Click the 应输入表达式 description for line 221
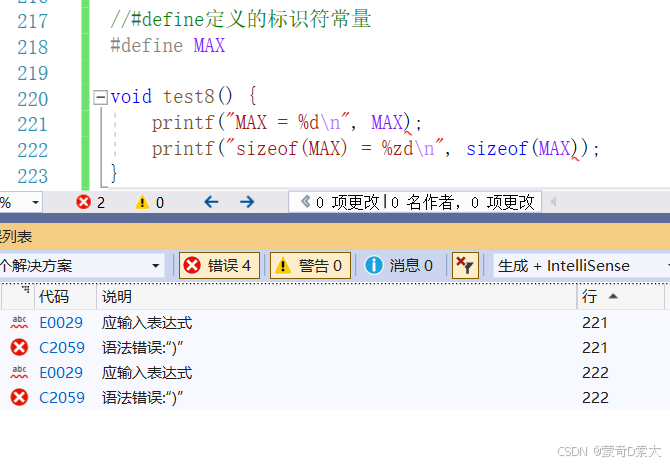670x465 pixels. [x=147, y=323]
